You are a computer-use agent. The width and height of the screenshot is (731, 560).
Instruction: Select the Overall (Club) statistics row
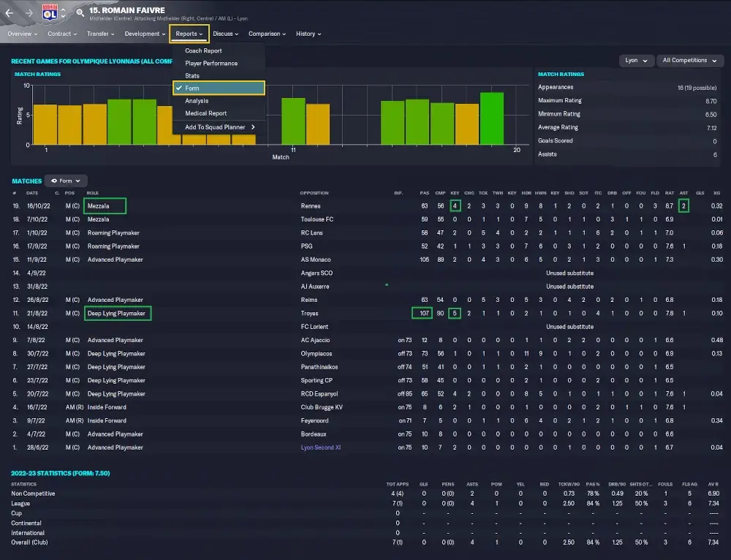click(365, 542)
